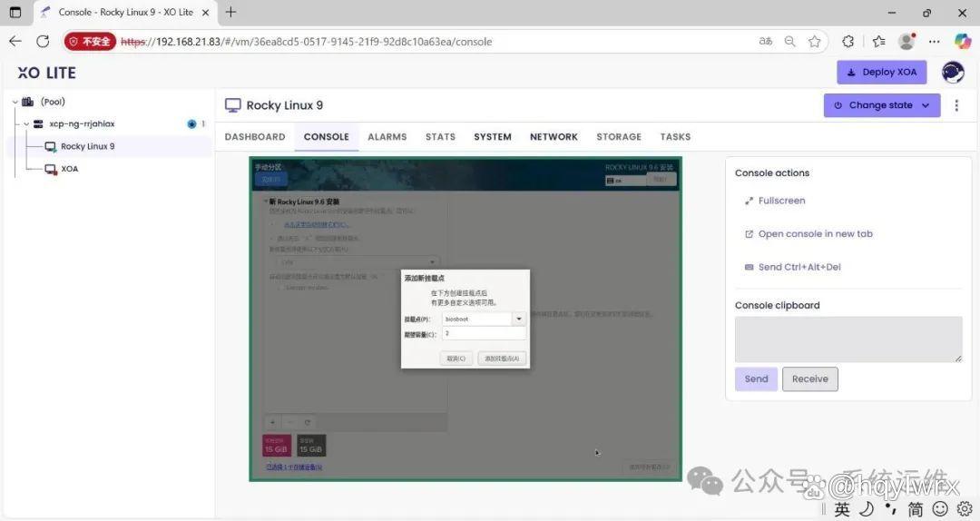
Task: Click the address bar URL
Action: (x=307, y=42)
